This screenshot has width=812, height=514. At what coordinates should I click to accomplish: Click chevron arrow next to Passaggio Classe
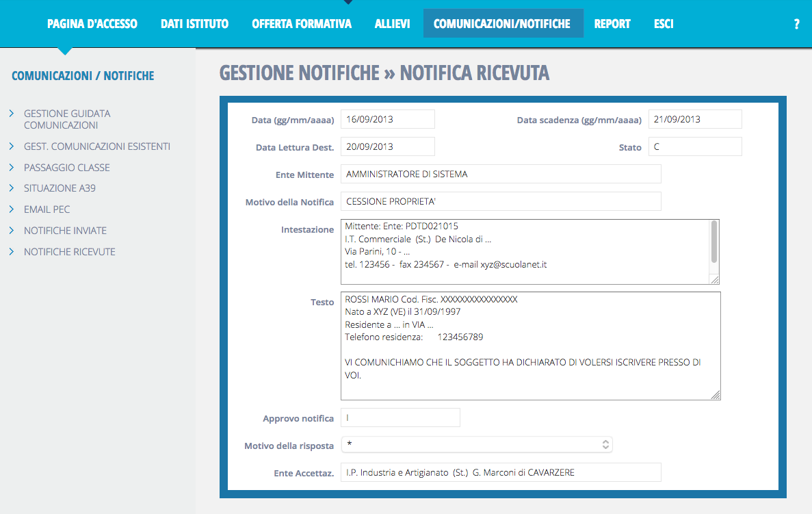point(12,167)
